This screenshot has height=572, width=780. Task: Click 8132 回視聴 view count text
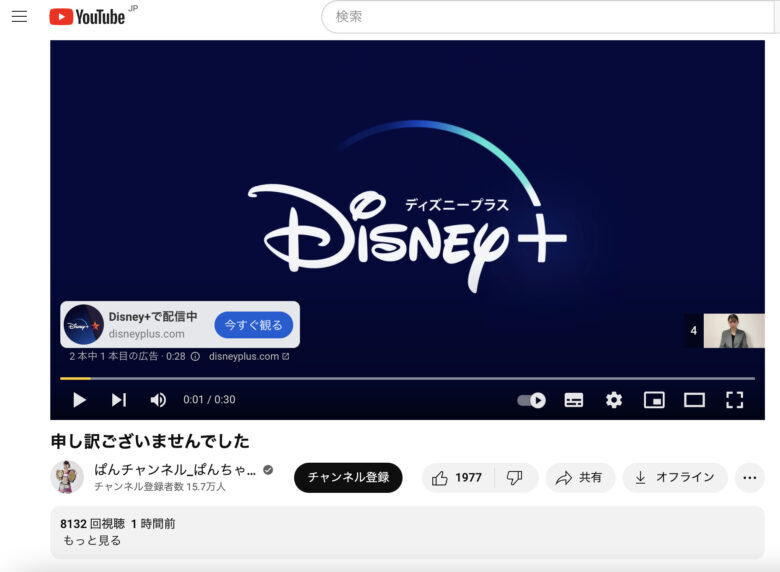click(93, 524)
